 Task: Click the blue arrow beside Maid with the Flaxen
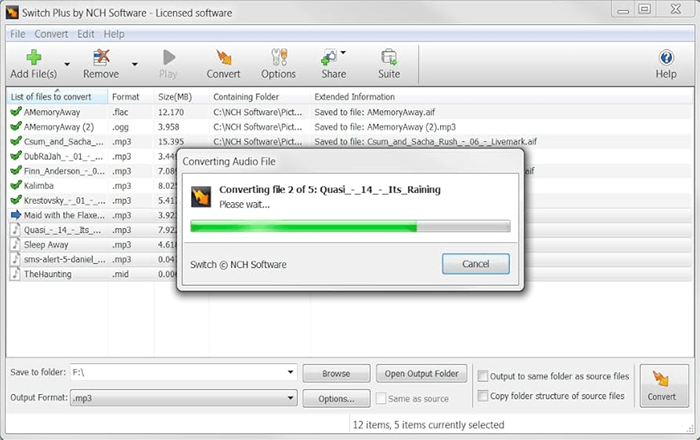16,215
